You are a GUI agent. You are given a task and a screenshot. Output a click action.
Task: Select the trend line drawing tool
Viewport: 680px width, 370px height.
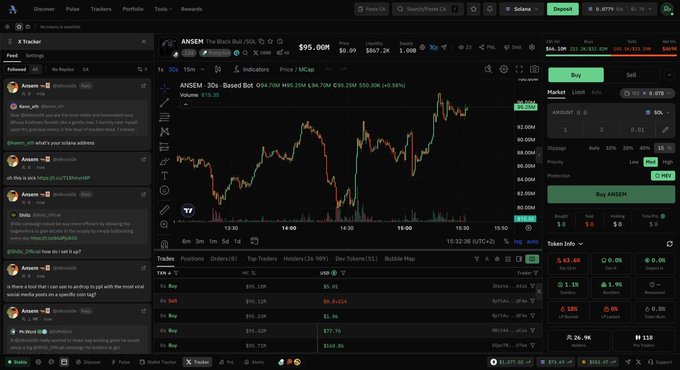coord(164,103)
